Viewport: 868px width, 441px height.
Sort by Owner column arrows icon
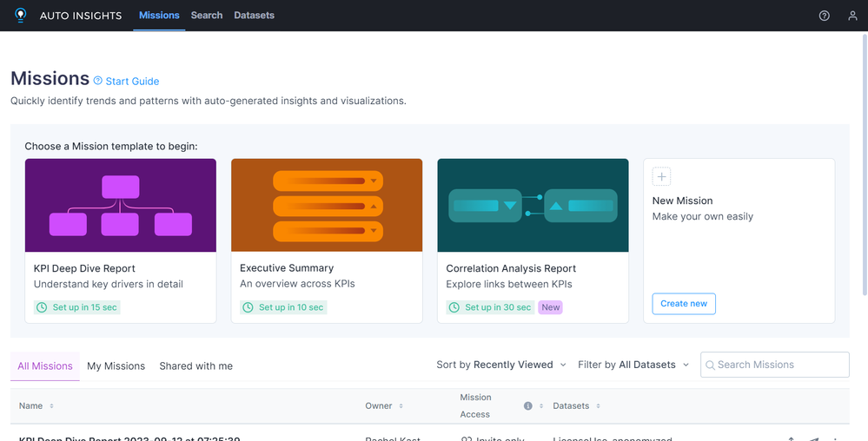pyautogui.click(x=401, y=406)
